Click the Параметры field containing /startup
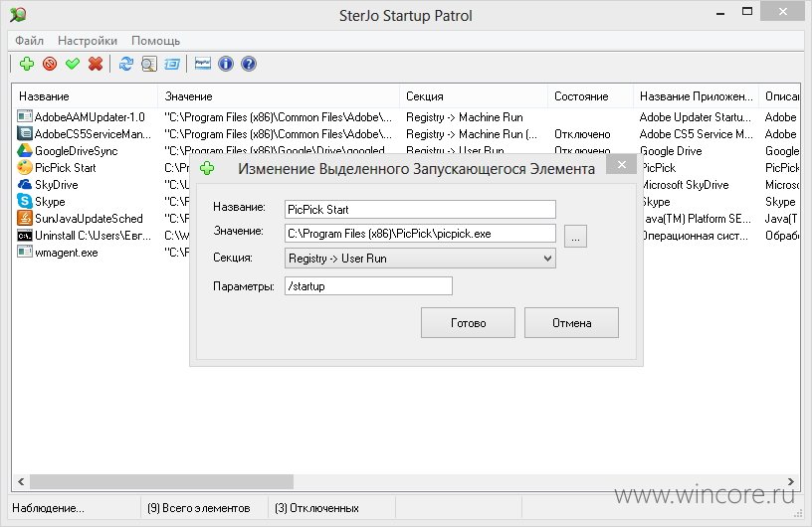This screenshot has width=812, height=527. pos(368,285)
